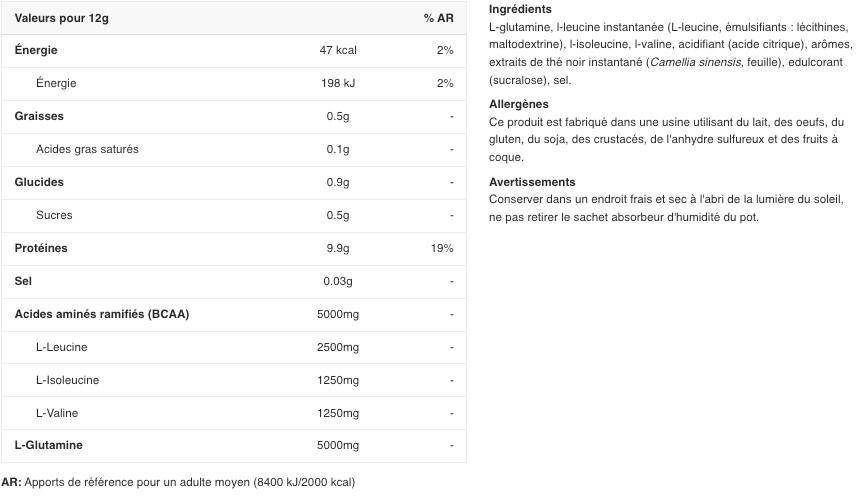
Task: Click the 'L-Isoleucine' row label
Action: [67, 380]
